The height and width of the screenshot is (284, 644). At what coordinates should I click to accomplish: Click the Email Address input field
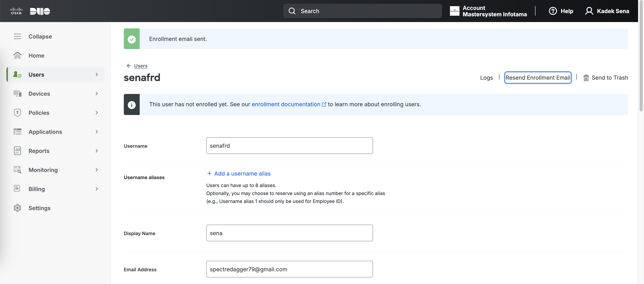(289, 269)
